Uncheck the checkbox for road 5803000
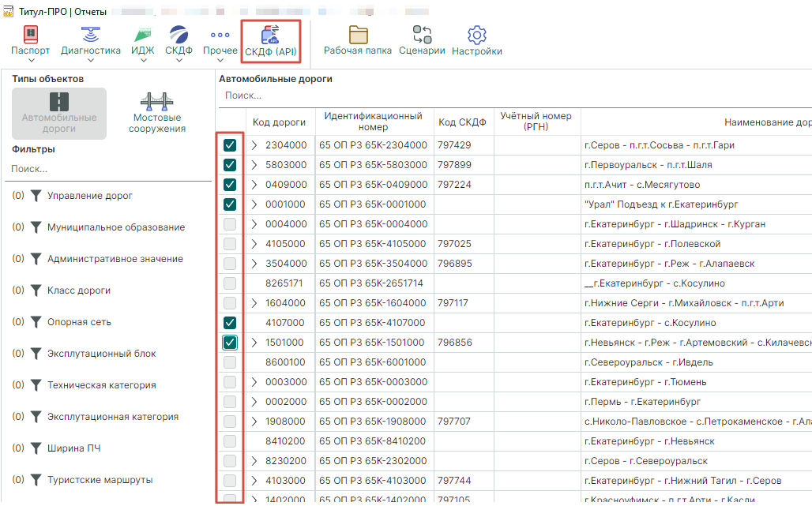812x506 pixels. [x=230, y=165]
